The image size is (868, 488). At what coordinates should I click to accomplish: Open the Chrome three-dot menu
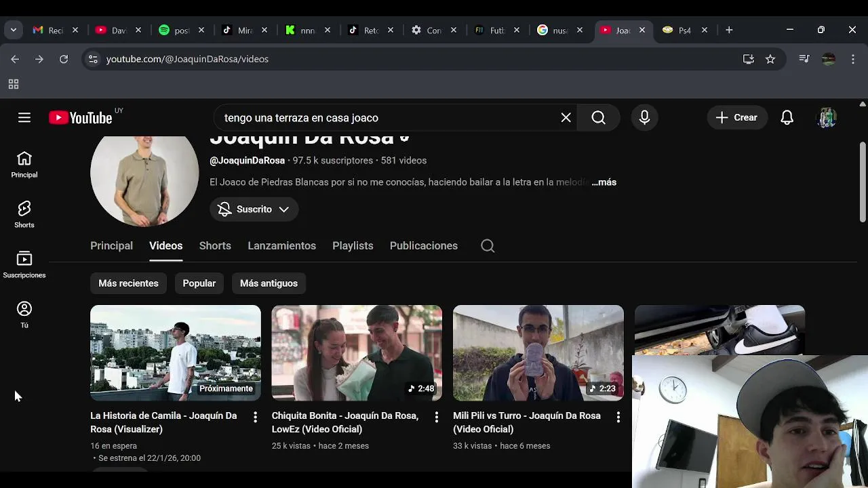[x=853, y=60]
